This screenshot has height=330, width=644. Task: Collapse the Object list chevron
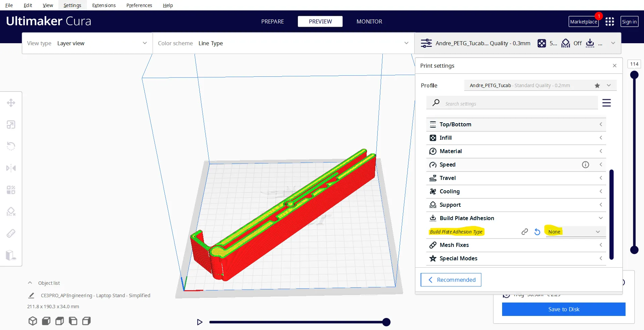point(30,283)
